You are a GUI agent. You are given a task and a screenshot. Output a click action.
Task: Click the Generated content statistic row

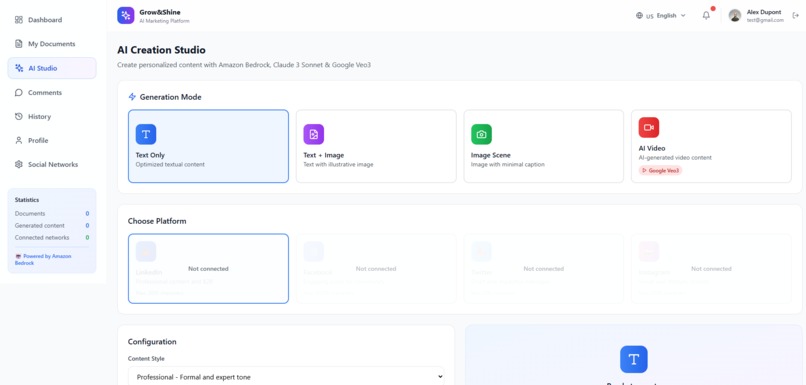tap(52, 226)
